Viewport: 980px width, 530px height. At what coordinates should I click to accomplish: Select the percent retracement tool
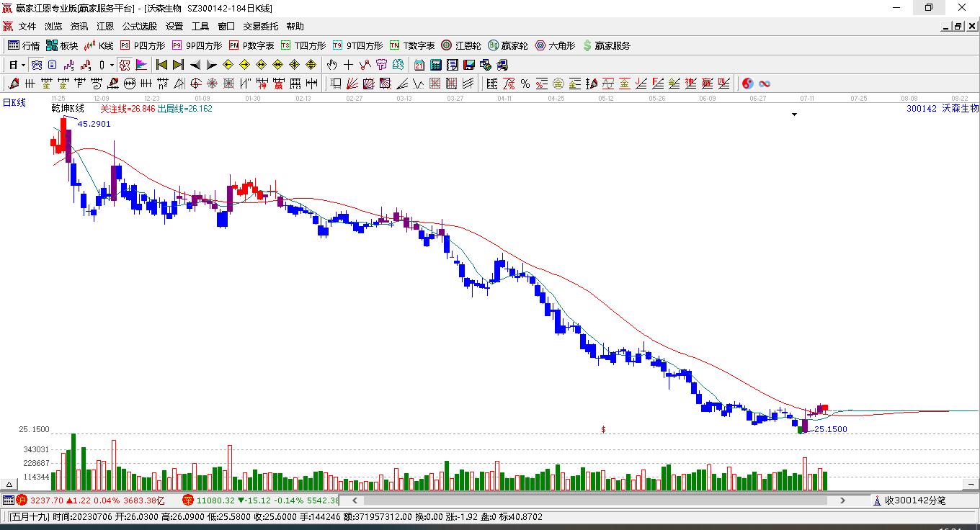pos(525,84)
